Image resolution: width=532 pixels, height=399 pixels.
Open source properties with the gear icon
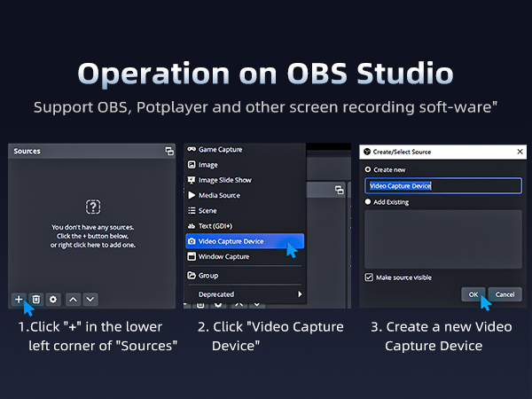pyautogui.click(x=53, y=300)
